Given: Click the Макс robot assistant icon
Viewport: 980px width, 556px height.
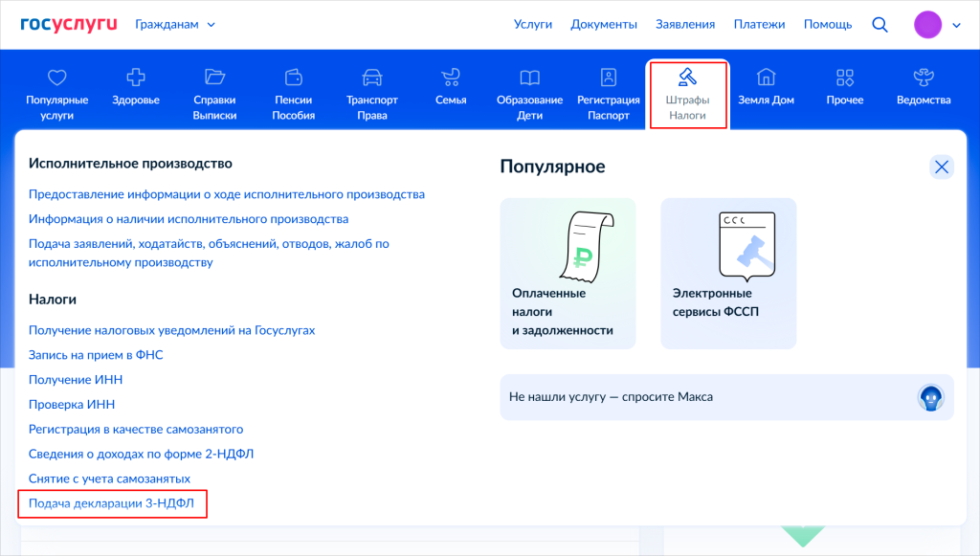Looking at the screenshot, I should click(x=931, y=397).
